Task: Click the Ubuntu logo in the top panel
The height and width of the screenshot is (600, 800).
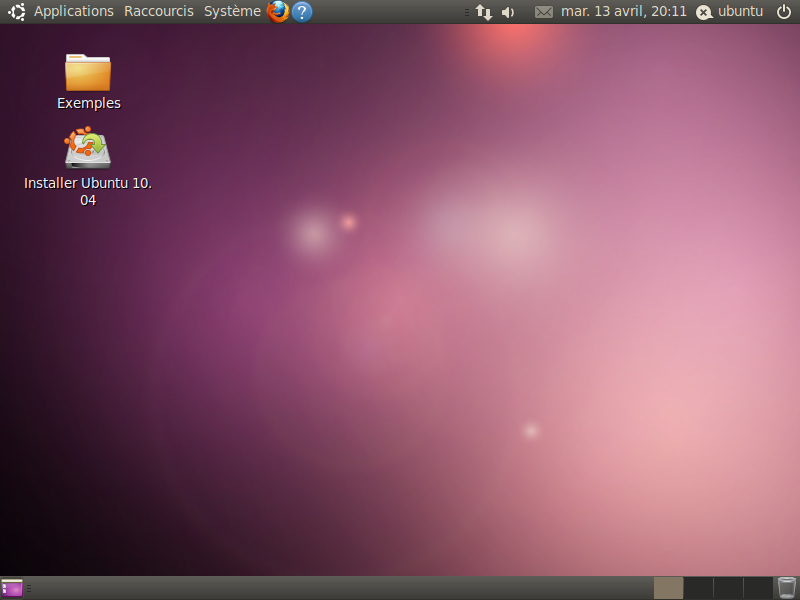Action: 16,12
